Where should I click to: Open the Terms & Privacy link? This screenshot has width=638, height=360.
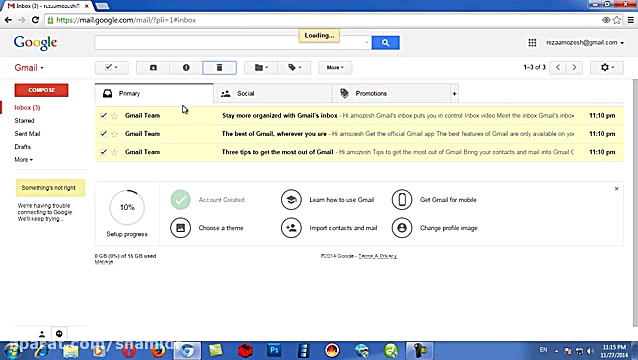[377, 256]
